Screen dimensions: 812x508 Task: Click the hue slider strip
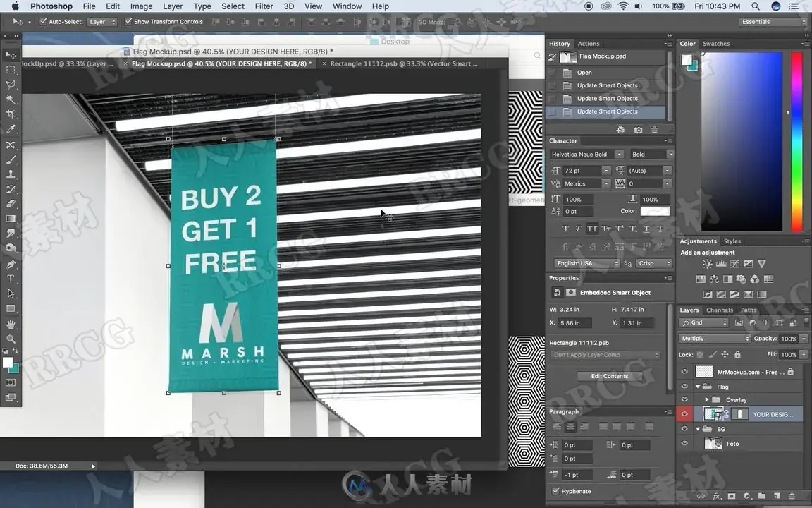click(796, 142)
